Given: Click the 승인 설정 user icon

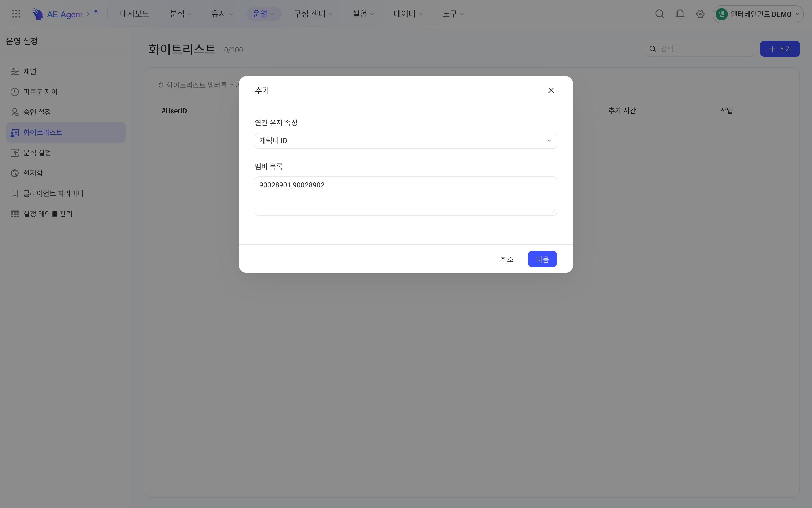Looking at the screenshot, I should tap(14, 112).
